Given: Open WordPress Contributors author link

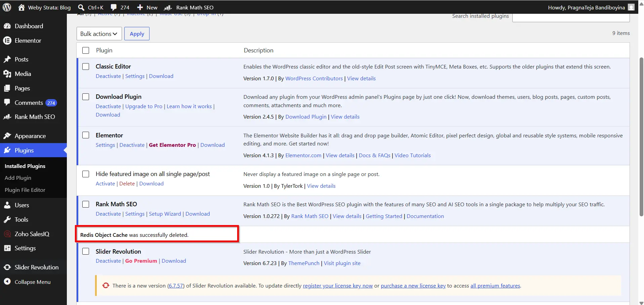Looking at the screenshot, I should pos(314,79).
